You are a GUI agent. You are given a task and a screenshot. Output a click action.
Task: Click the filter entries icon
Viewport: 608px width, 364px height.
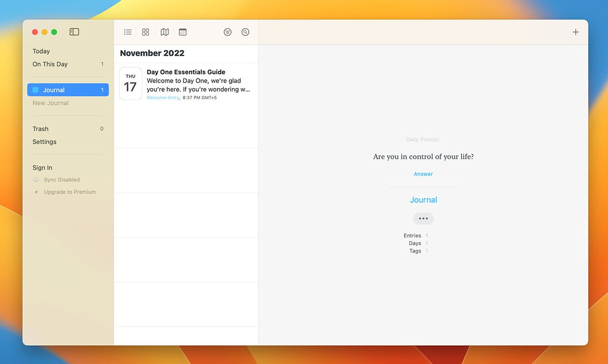pos(227,32)
